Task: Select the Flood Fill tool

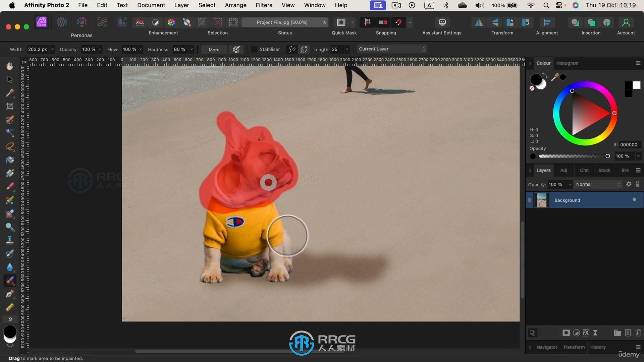Action: pos(10,160)
